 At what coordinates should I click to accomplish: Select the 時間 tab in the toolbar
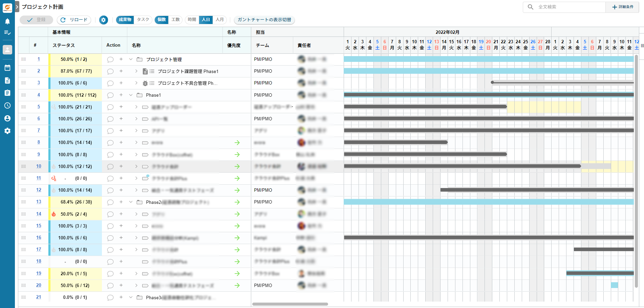pos(192,20)
